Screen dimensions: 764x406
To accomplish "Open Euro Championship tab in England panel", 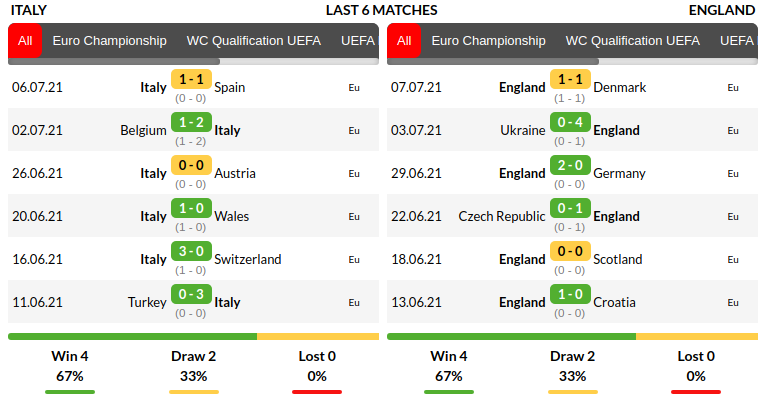I will click(488, 41).
